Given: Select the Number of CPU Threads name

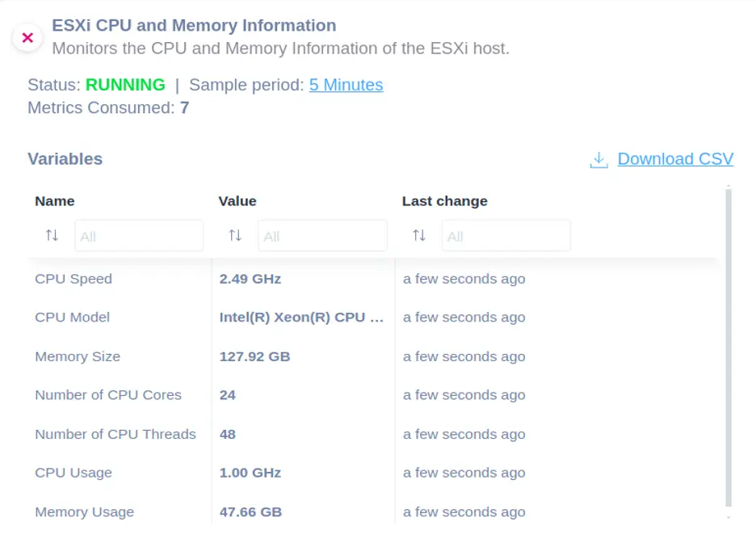Looking at the screenshot, I should (x=115, y=434).
